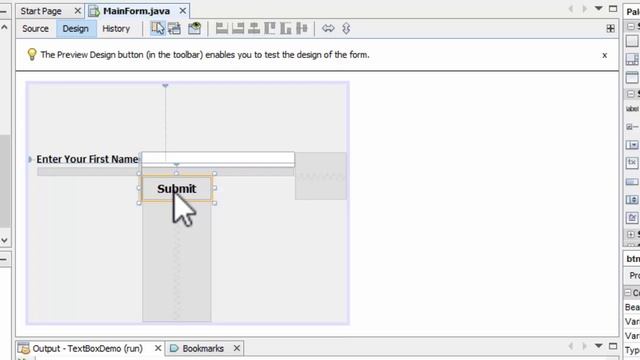Open the Preview Design button
640x360 pixels.
coord(194,28)
